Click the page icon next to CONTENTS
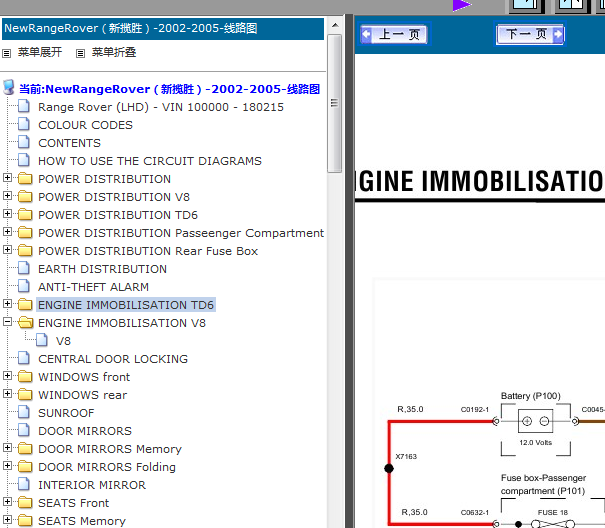The height and width of the screenshot is (528, 605). [24, 142]
